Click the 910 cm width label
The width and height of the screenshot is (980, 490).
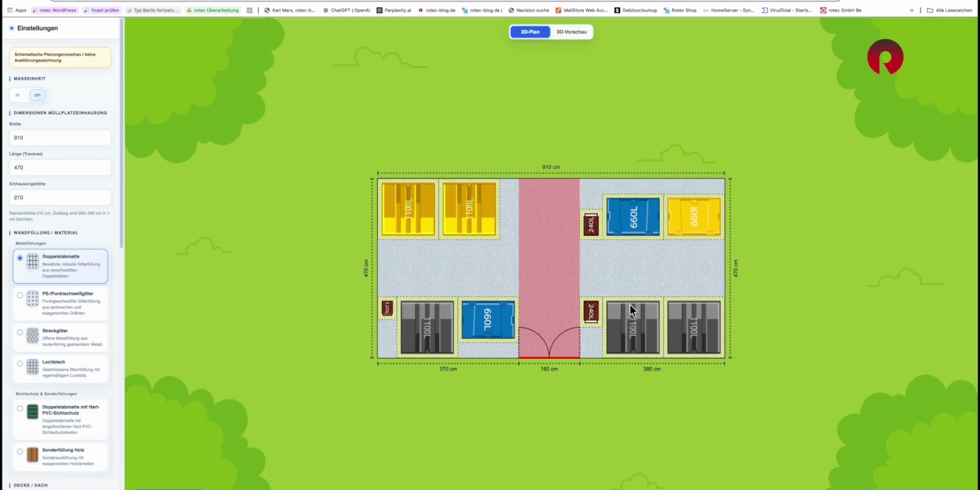551,167
